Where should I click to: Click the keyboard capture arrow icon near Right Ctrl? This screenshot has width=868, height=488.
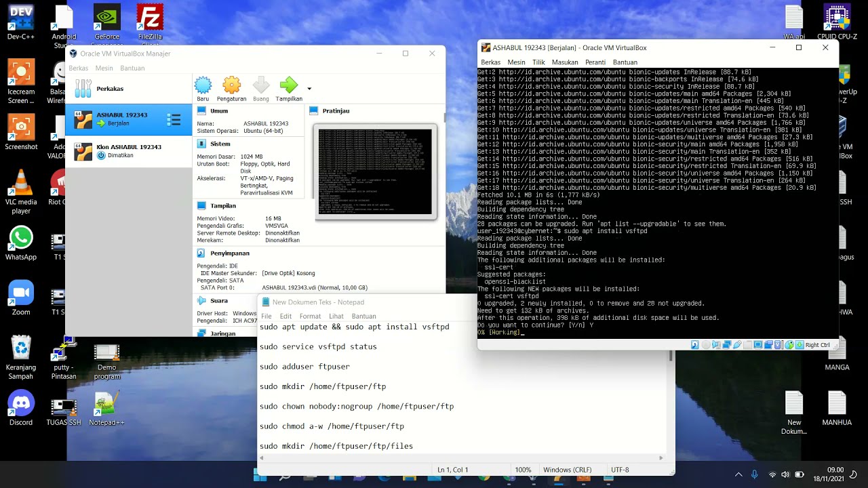[x=800, y=345]
